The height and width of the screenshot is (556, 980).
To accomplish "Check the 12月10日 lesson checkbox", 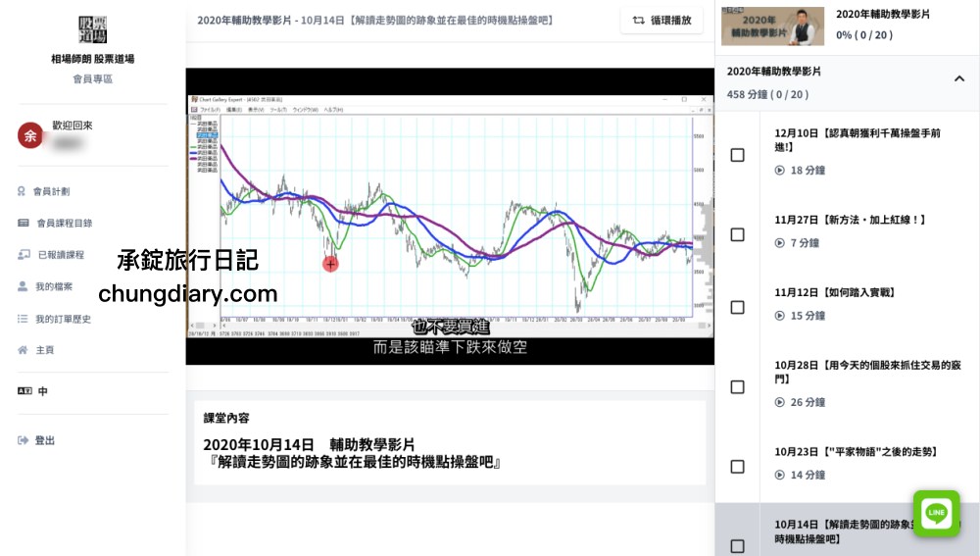I will (x=738, y=155).
